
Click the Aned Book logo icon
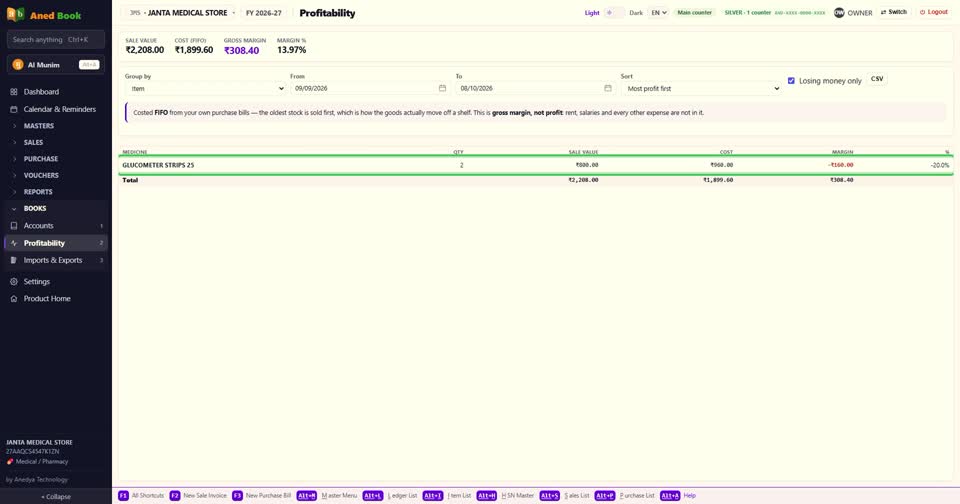[15, 14]
